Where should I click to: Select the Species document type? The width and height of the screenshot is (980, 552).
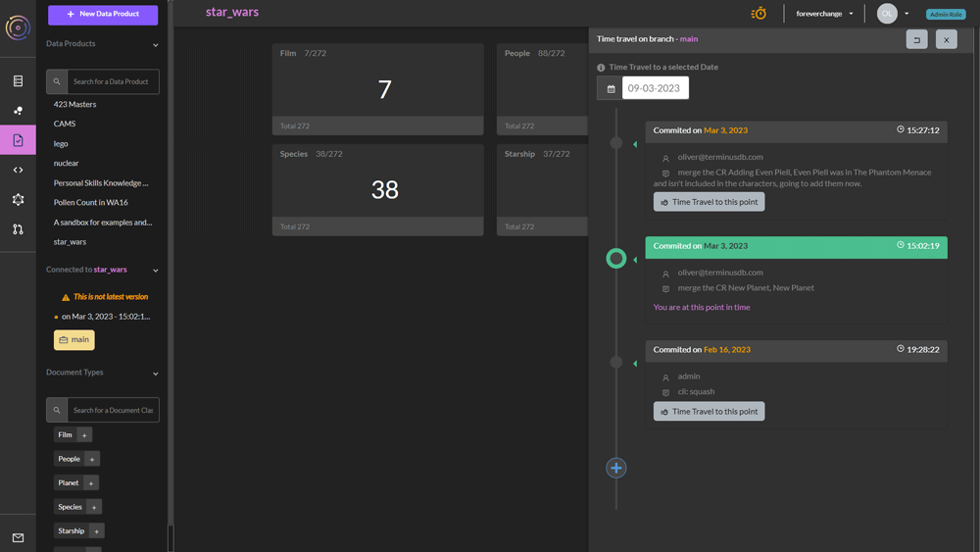pyautogui.click(x=70, y=507)
